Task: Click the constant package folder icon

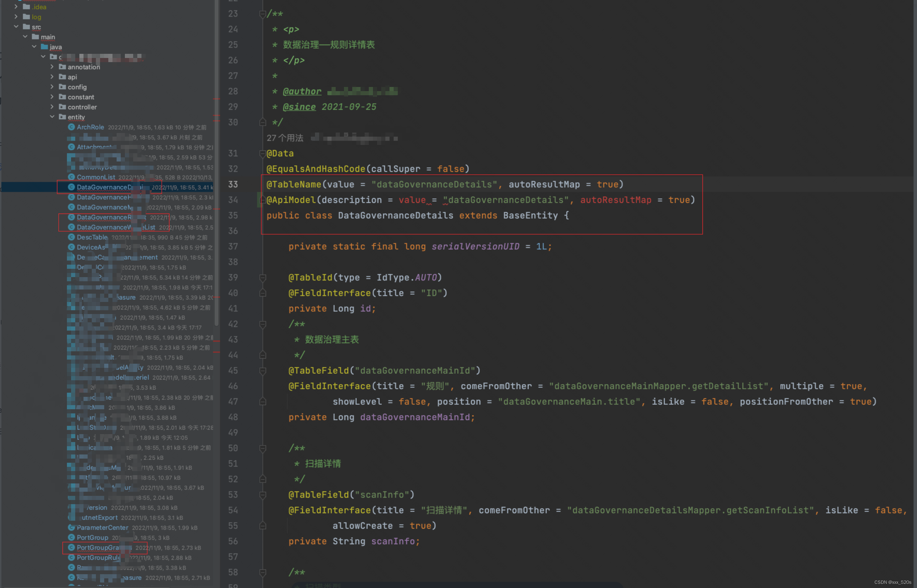Action: (x=62, y=97)
